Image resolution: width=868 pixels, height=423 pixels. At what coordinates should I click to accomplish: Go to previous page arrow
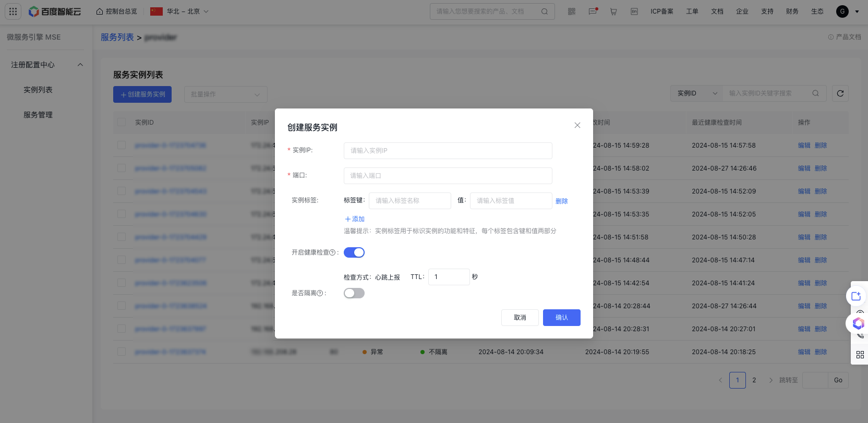[720, 380]
